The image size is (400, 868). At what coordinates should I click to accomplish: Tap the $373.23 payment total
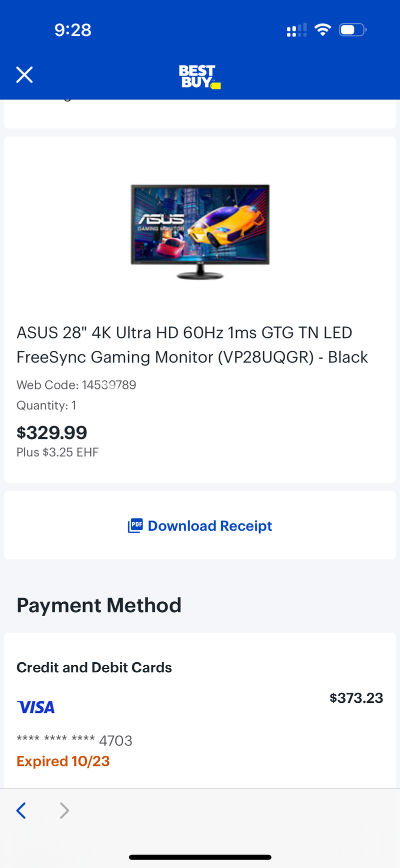click(356, 698)
